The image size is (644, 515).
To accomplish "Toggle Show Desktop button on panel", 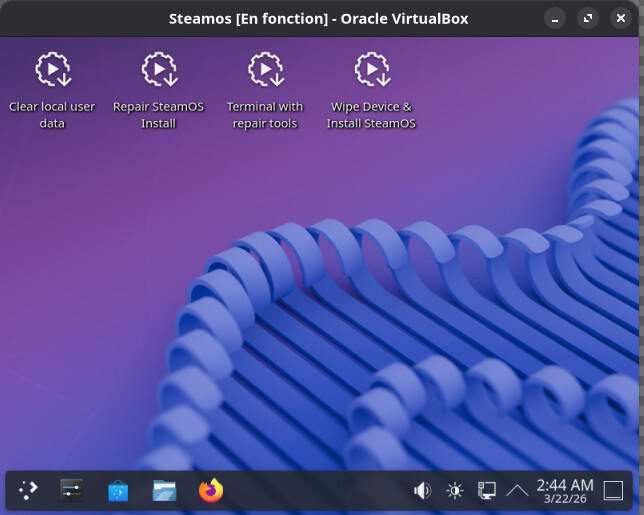I will (x=613, y=490).
